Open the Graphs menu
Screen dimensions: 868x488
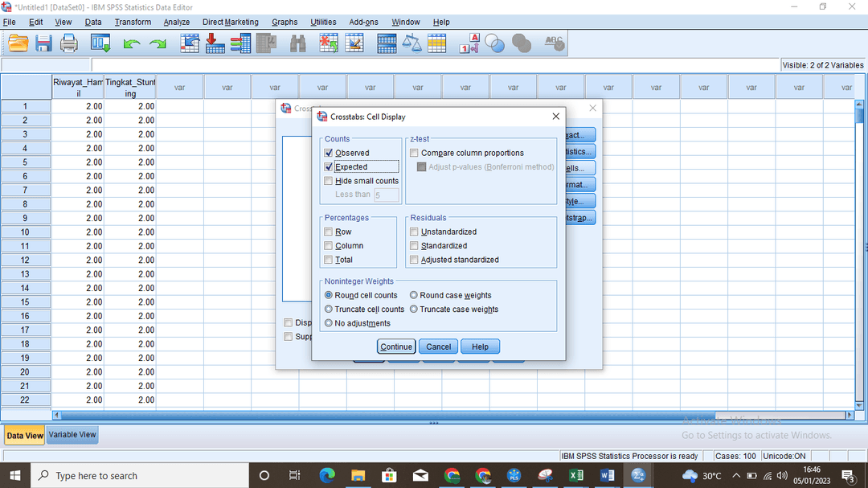[x=285, y=23]
